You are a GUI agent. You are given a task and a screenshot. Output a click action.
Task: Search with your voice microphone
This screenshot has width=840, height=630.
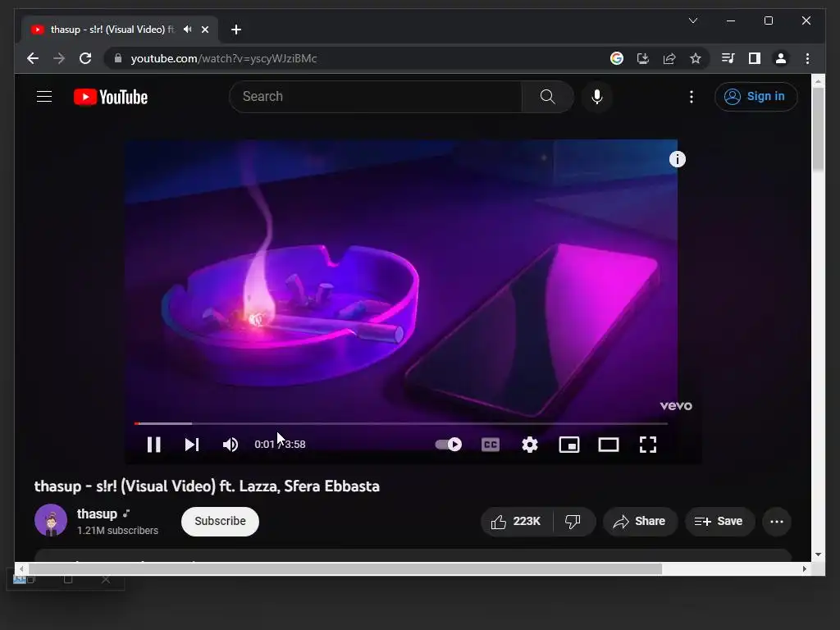click(597, 97)
